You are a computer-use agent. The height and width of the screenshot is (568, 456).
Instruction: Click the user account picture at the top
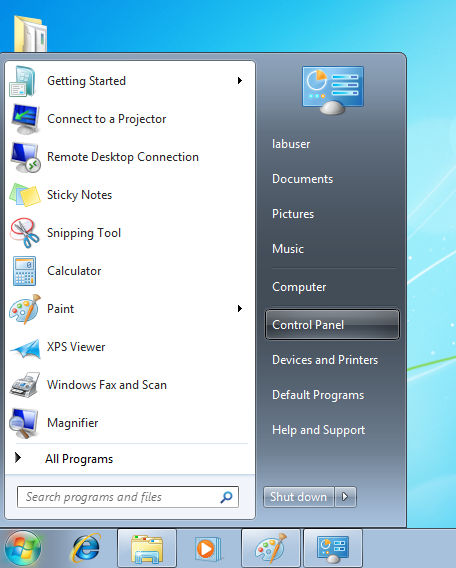[x=333, y=89]
